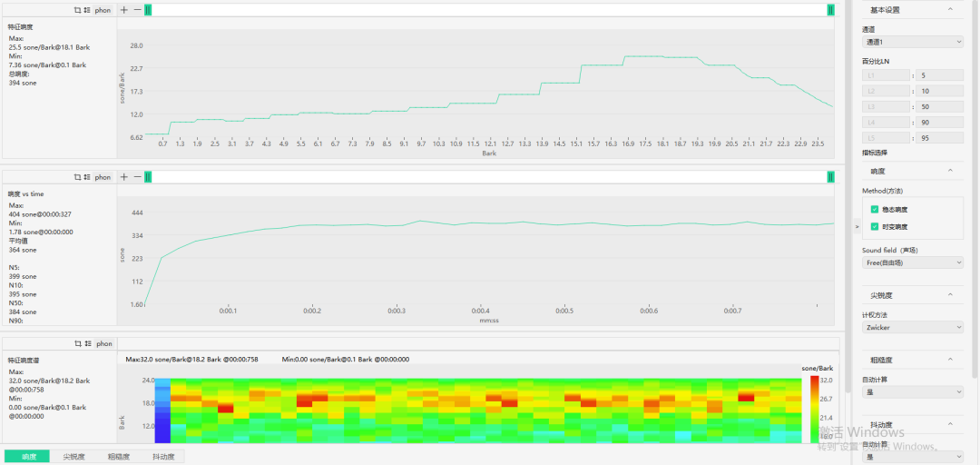Click the settings list icon in the 特征响度 panel header
Image resolution: width=980 pixels, height=465 pixels.
(x=87, y=10)
